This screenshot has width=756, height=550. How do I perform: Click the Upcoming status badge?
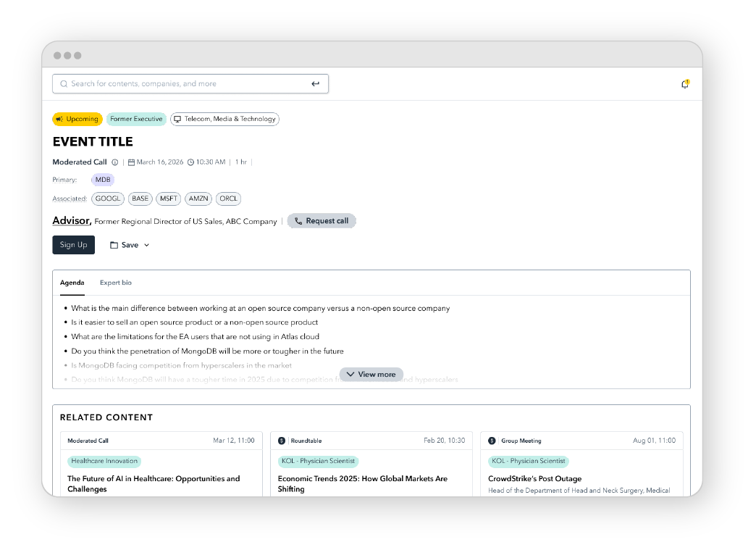click(77, 119)
